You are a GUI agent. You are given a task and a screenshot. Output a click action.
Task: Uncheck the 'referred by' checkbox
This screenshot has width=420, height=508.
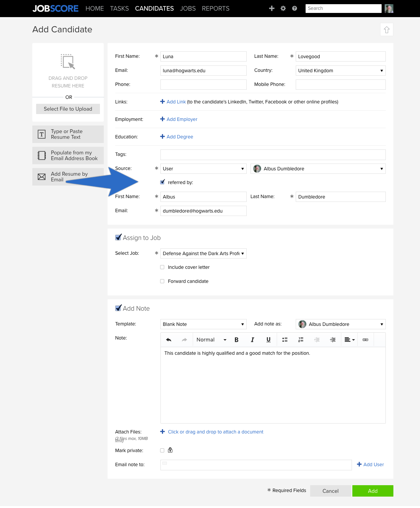coord(162,182)
